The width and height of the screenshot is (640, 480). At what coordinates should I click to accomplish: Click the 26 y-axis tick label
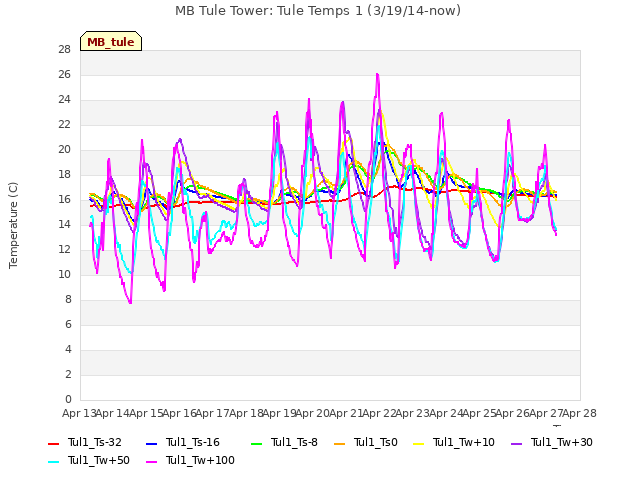pyautogui.click(x=64, y=75)
